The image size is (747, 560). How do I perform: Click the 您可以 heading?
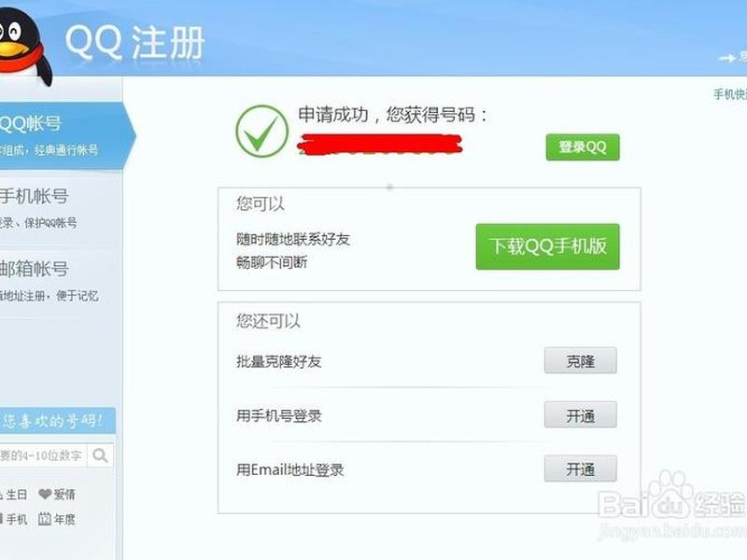(261, 203)
